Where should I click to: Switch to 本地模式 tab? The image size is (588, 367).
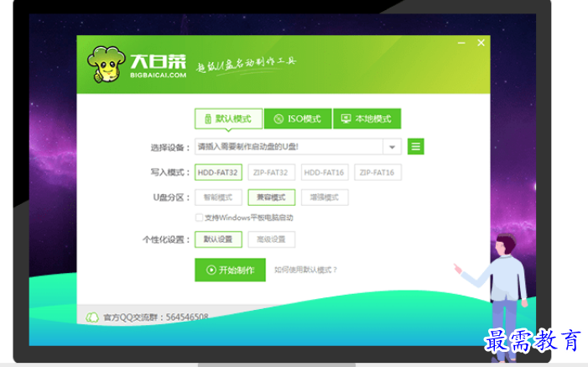[x=367, y=118]
